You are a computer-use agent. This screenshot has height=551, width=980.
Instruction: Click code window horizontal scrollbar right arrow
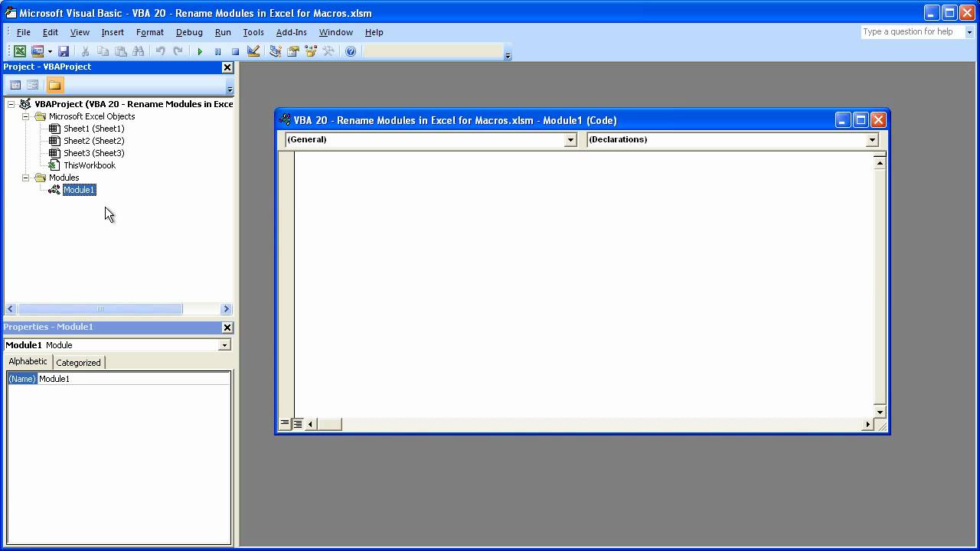[867, 424]
